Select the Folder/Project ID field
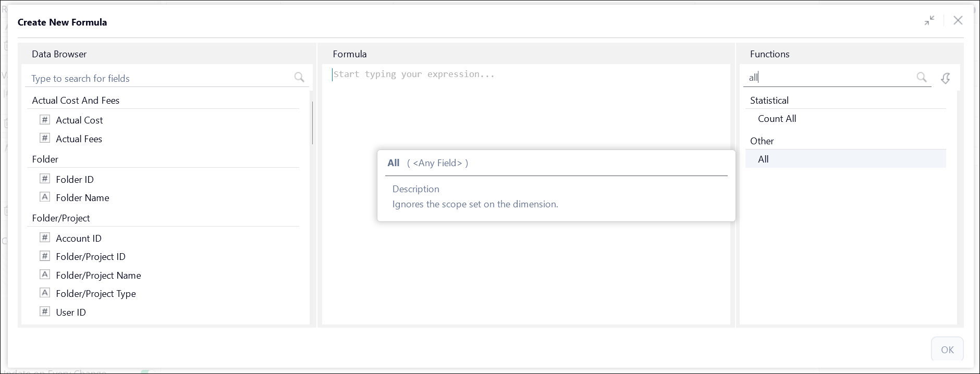The width and height of the screenshot is (980, 374). 91,257
